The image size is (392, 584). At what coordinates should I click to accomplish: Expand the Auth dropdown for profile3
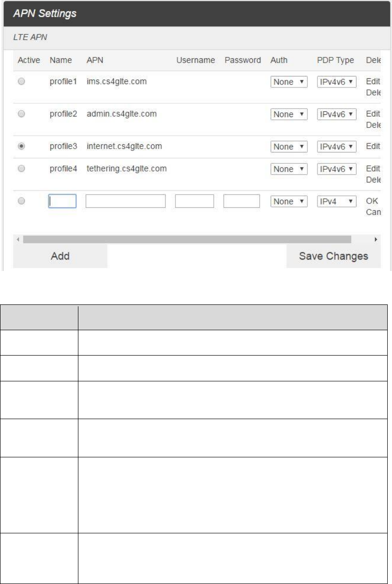289,147
